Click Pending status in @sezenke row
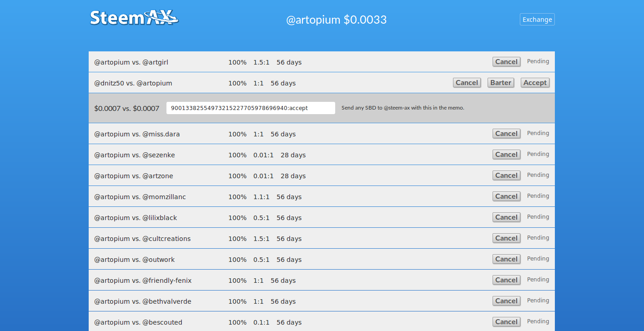644x331 pixels. (x=538, y=154)
